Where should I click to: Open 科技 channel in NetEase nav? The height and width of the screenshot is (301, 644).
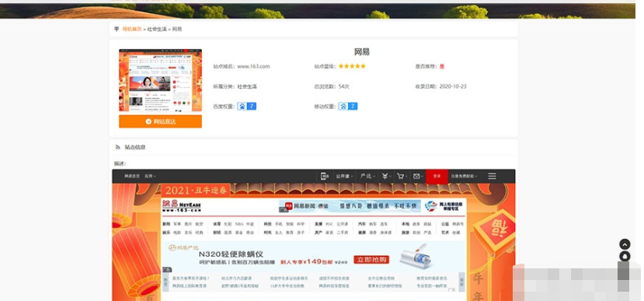(268, 224)
